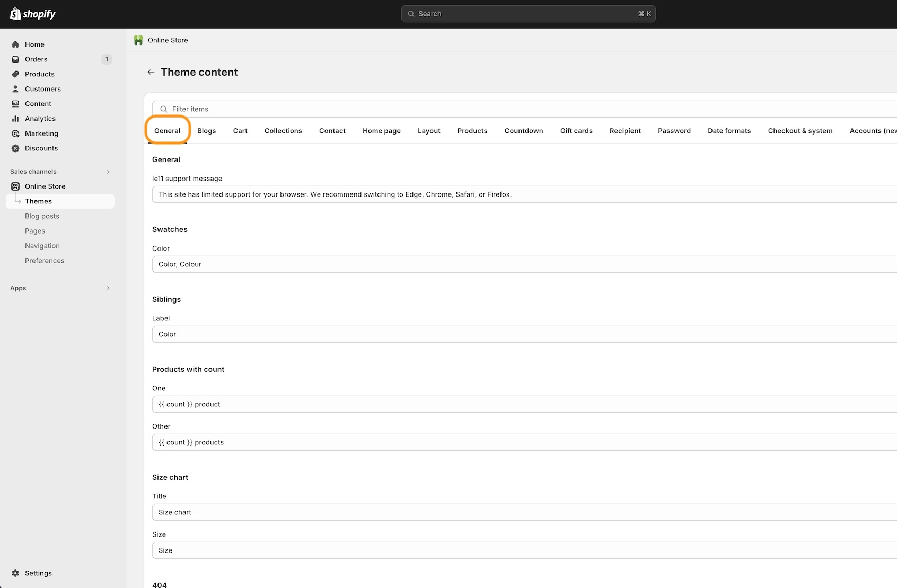Click the Products tag icon

[x=15, y=74]
